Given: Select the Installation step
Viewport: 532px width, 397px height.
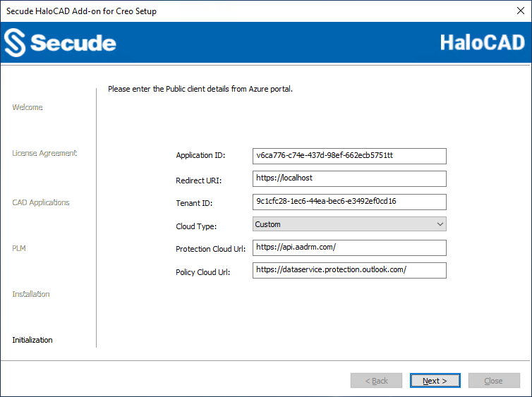Looking at the screenshot, I should tap(31, 294).
